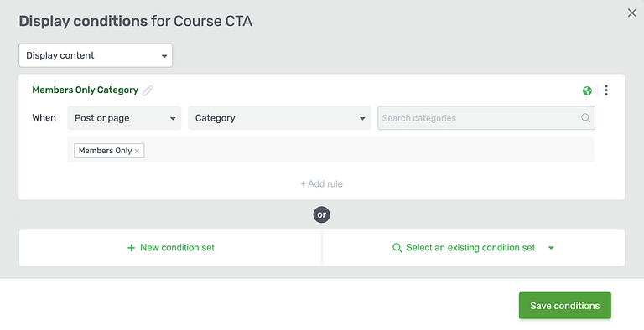This screenshot has height=330, width=644.
Task: Click the Members Only Category title
Action: click(x=85, y=90)
